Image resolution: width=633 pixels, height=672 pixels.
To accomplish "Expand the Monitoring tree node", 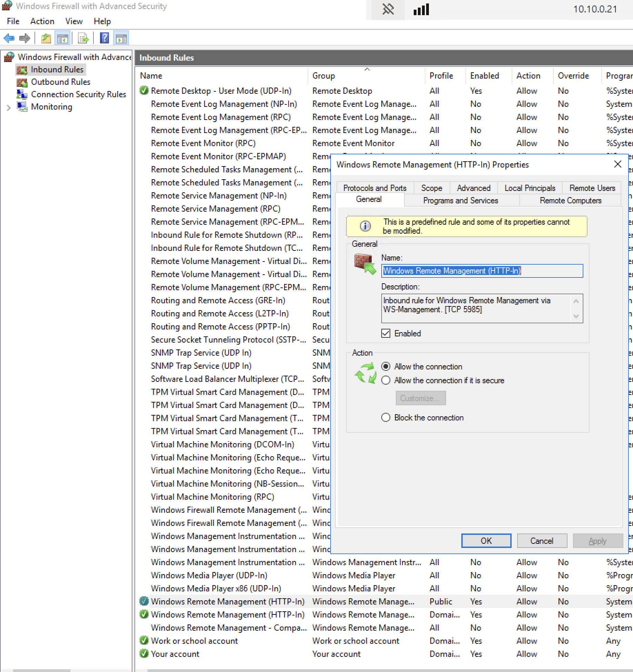I will [9, 108].
